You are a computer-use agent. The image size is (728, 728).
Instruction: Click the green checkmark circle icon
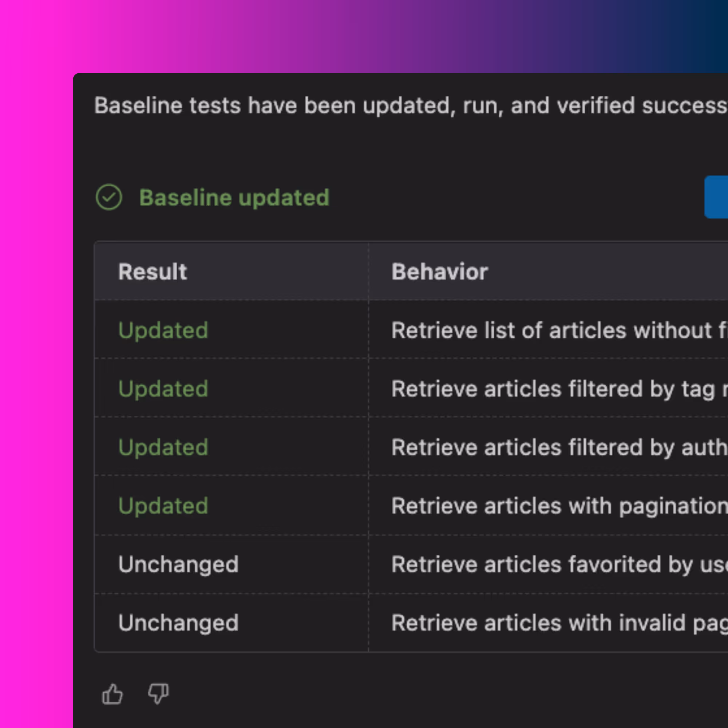109,197
